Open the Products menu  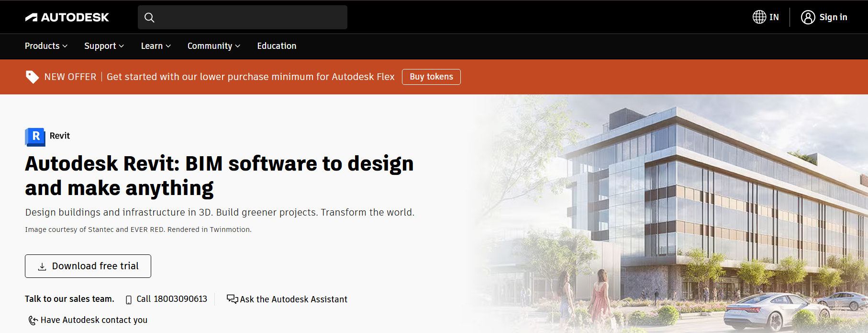pos(42,46)
